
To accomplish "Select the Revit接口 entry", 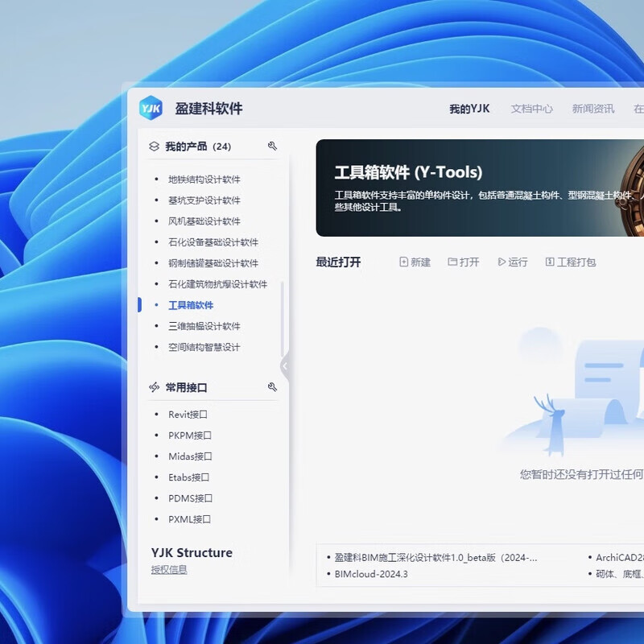I will point(188,415).
